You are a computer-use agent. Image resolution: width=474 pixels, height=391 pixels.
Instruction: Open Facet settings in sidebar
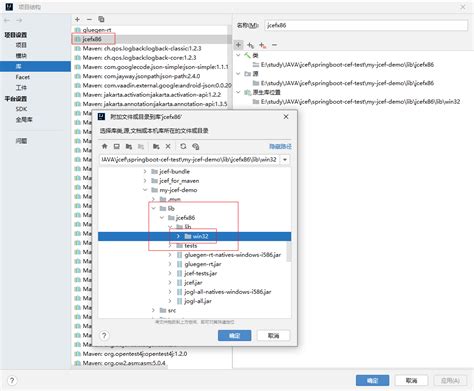point(23,77)
